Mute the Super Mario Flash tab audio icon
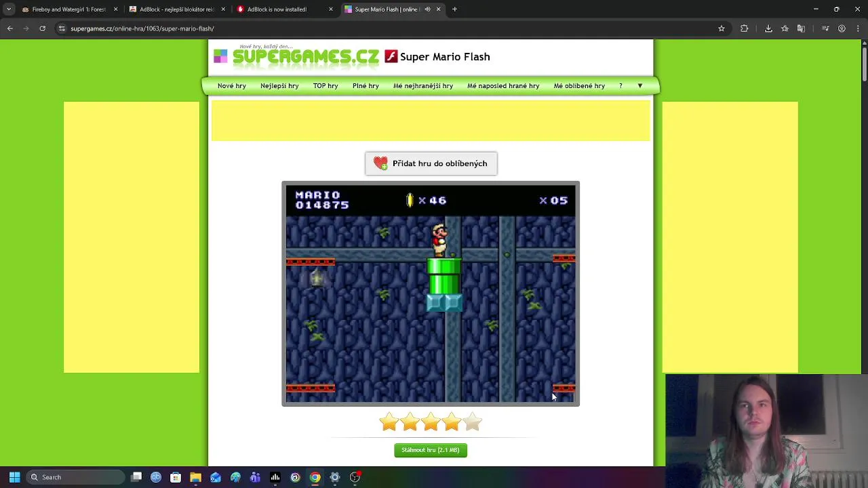 tap(428, 9)
